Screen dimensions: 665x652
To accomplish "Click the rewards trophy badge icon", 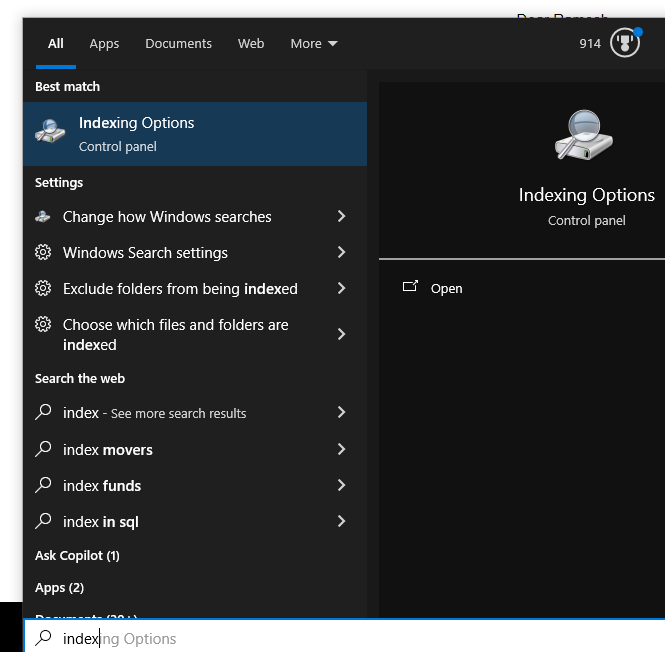I will 625,43.
